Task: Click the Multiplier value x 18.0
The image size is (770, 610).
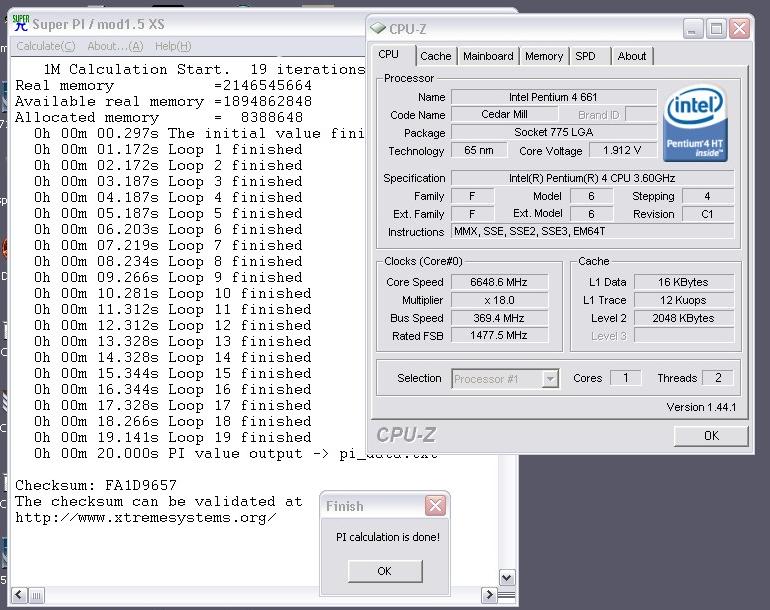Action: click(x=499, y=300)
